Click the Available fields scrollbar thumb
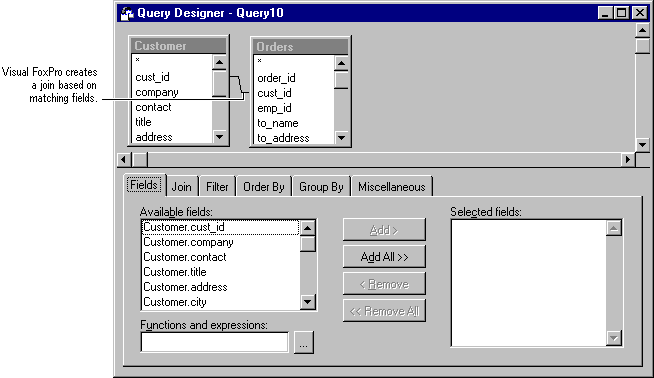 tap(308, 244)
